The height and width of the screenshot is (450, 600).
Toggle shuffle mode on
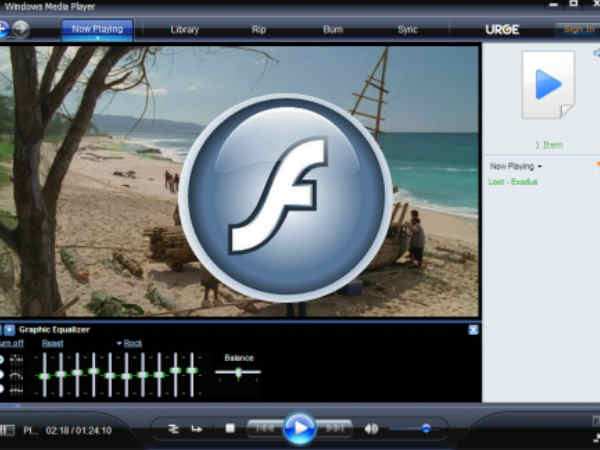point(173,428)
